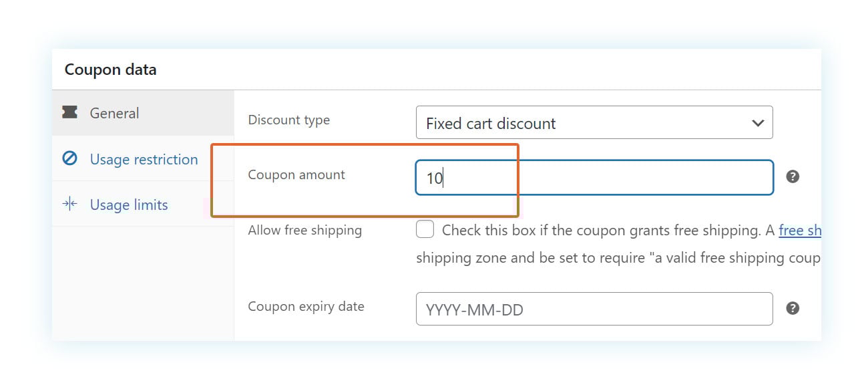Click inside the Coupon expiry date field

point(594,308)
